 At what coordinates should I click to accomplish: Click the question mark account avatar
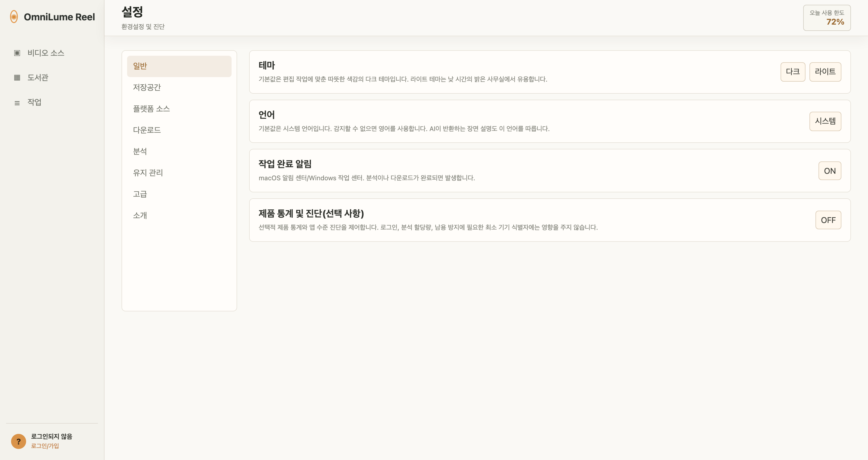coord(19,441)
